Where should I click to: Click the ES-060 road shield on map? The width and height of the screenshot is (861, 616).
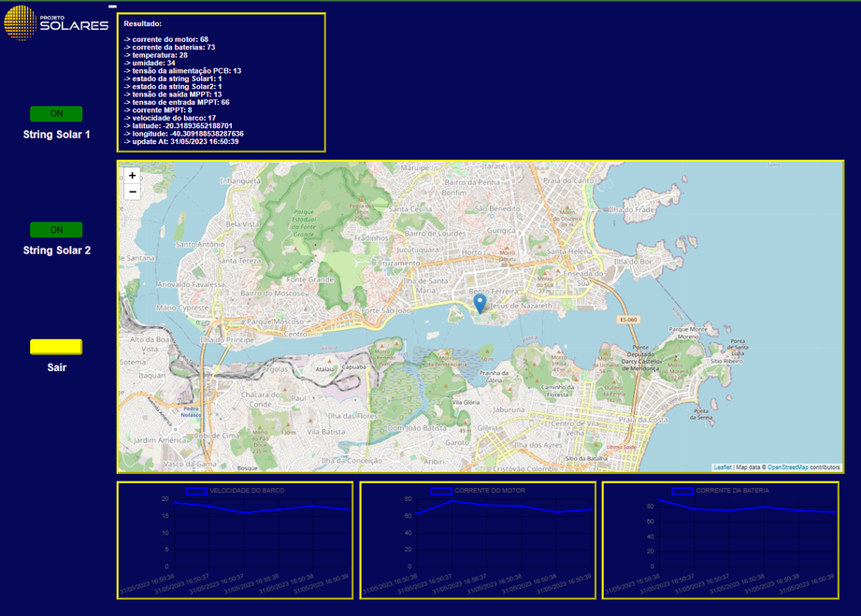click(629, 320)
